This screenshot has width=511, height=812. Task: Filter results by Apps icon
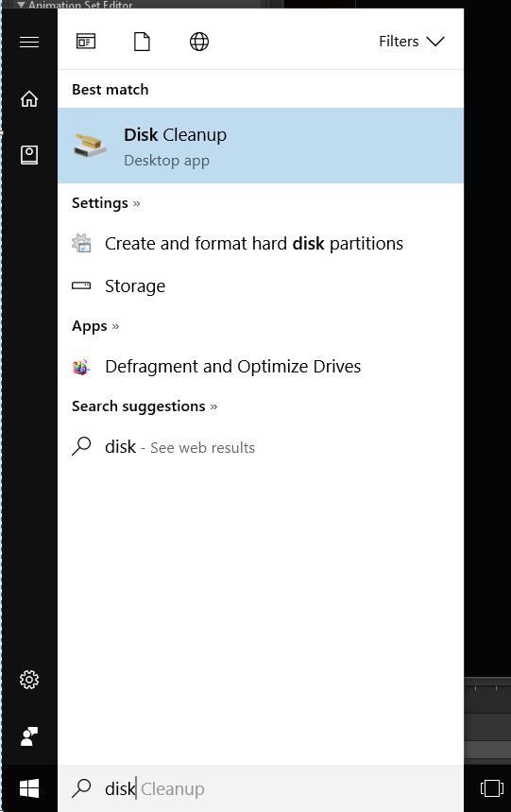[x=86, y=41]
